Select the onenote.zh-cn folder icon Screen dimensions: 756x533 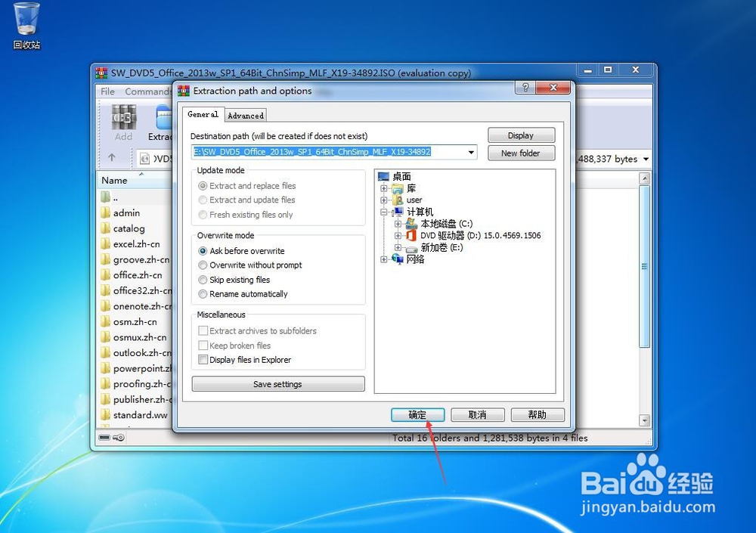(106, 305)
